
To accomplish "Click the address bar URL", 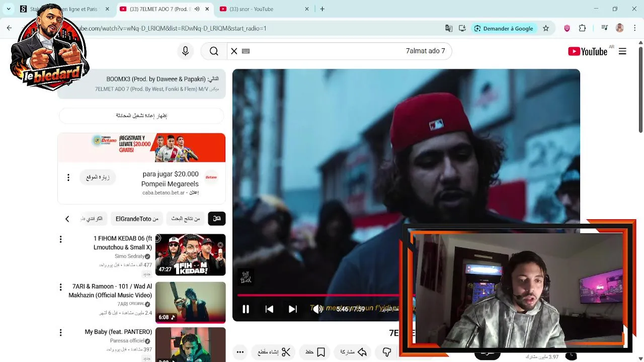I will [x=174, y=28].
